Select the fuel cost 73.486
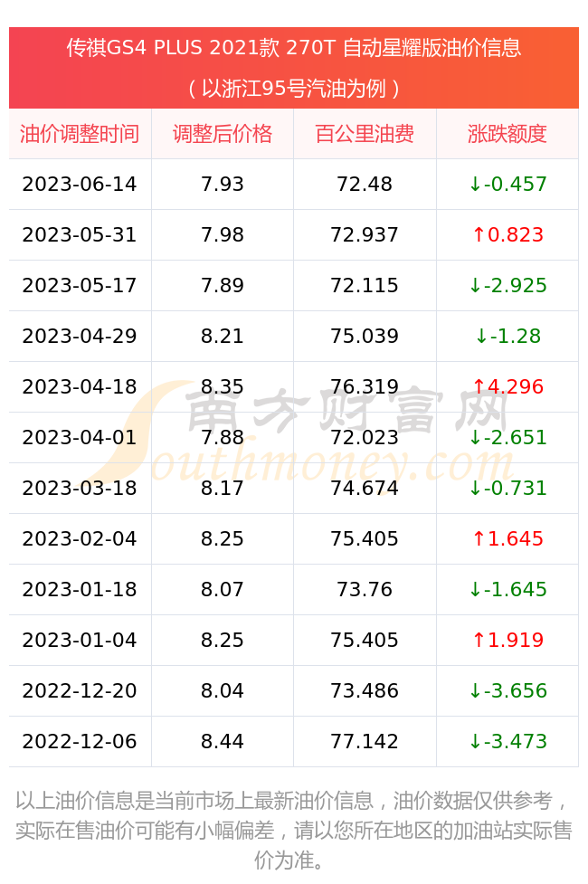The height and width of the screenshot is (884, 588). 365,692
